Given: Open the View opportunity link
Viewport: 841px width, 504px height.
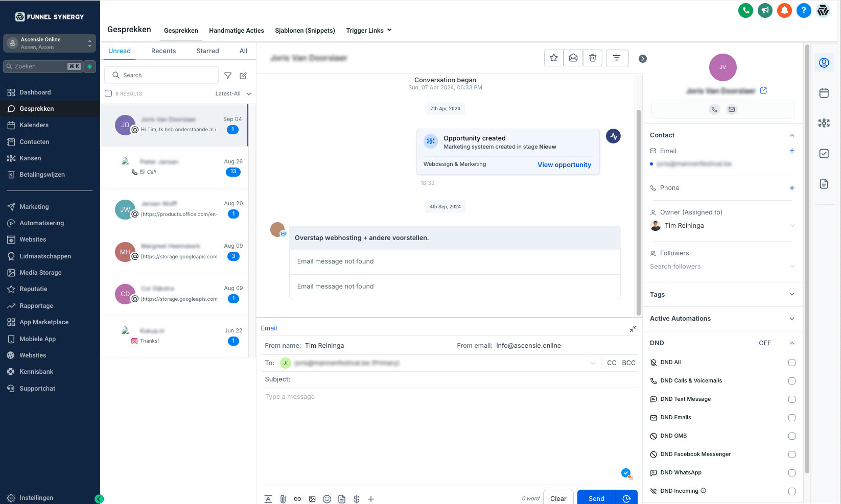Looking at the screenshot, I should 564,164.
